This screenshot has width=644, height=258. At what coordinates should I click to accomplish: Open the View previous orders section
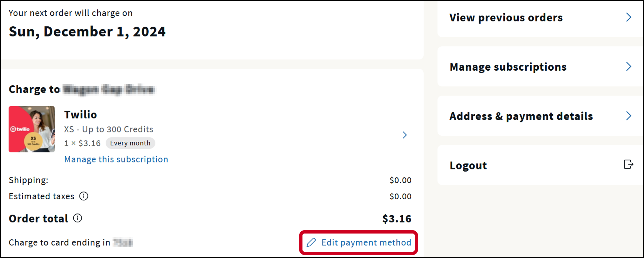506,17
